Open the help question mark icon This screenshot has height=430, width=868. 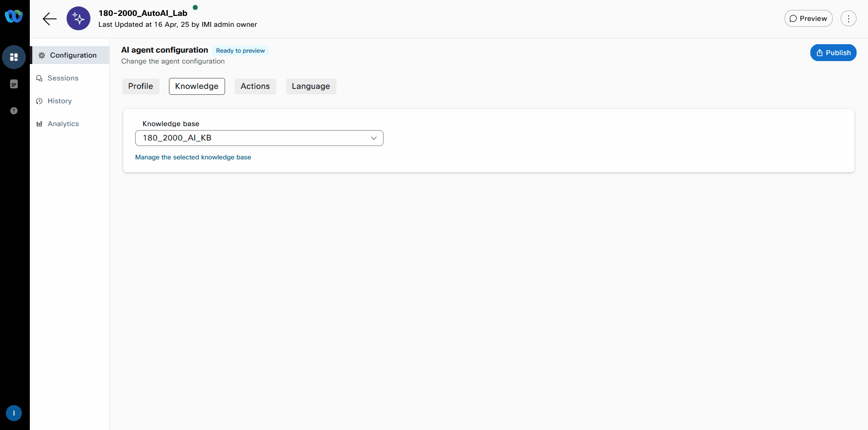pos(14,111)
